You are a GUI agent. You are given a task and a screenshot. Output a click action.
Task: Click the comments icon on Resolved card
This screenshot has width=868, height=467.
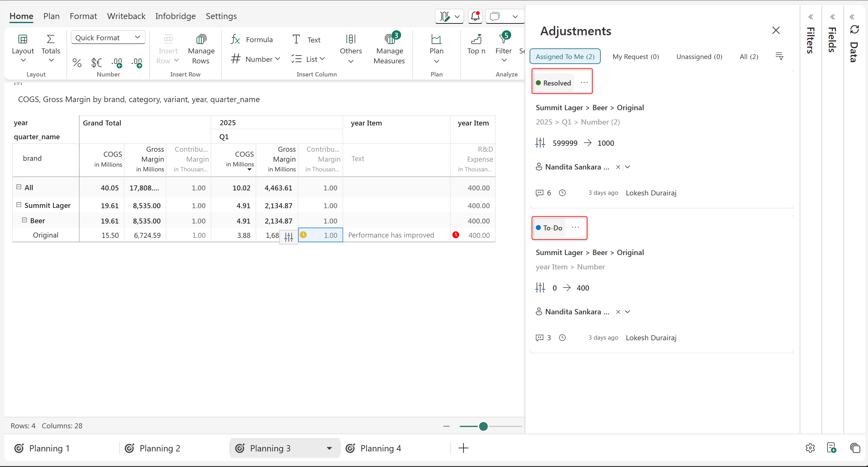(540, 193)
